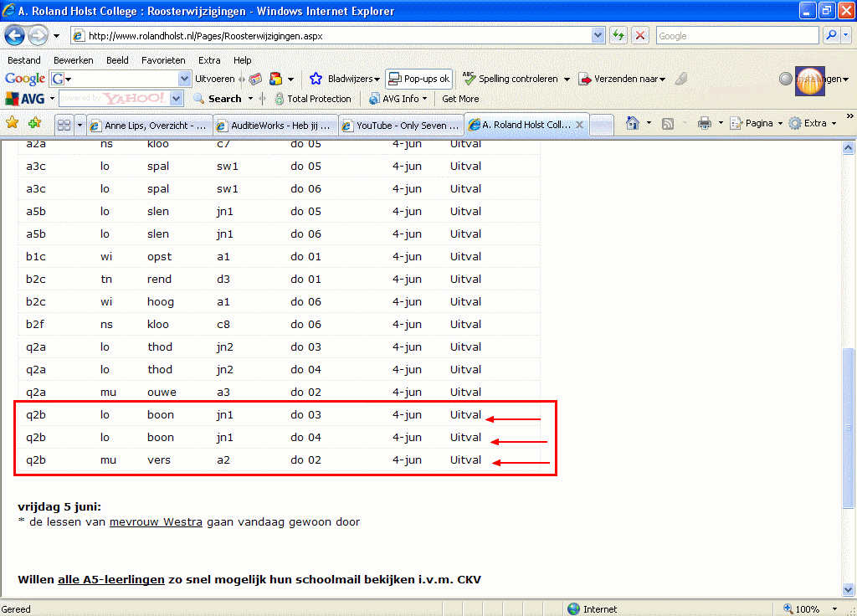Stop loading with the red X button
Viewport: 857px width, 616px height.
tap(640, 35)
